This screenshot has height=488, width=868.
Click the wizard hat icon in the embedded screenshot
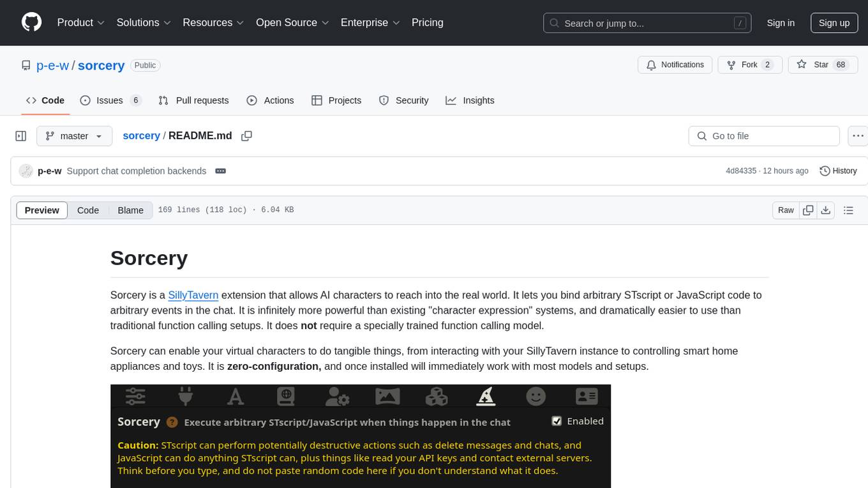tap(486, 397)
